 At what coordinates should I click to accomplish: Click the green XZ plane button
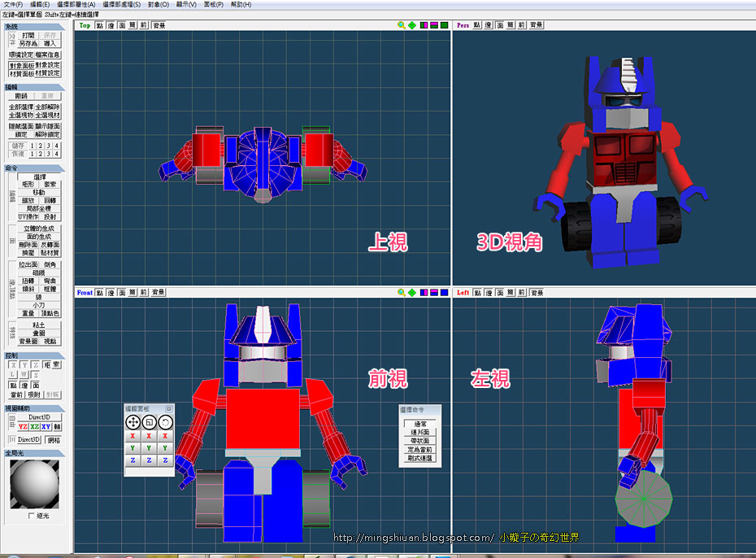(34, 427)
